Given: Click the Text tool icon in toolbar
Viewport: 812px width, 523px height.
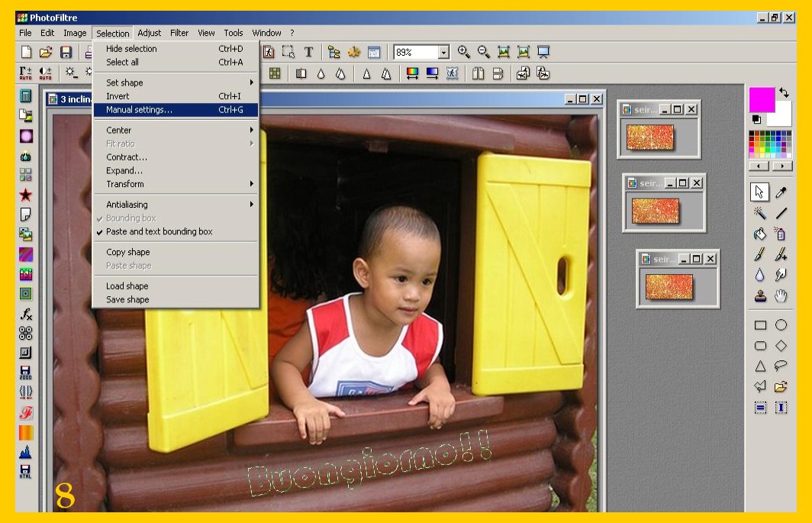Looking at the screenshot, I should click(x=308, y=52).
